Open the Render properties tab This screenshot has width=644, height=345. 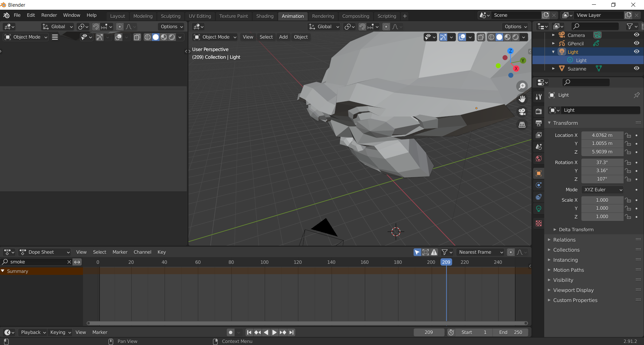539,111
